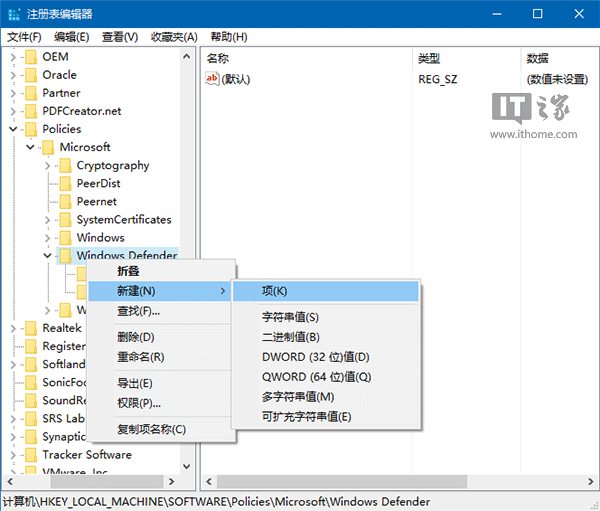Expand the Realtek tree node
The width and height of the screenshot is (600, 511).
click(x=13, y=328)
